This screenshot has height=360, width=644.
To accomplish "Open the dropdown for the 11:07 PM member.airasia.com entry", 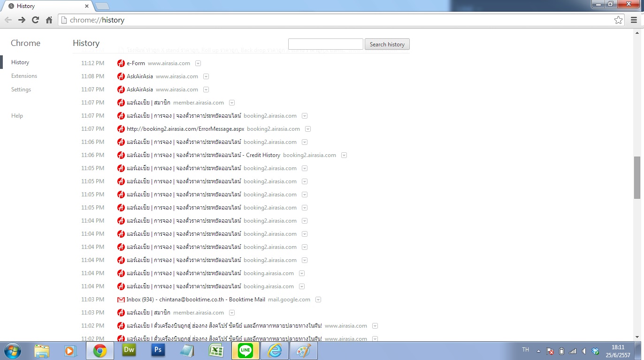I will point(232,103).
